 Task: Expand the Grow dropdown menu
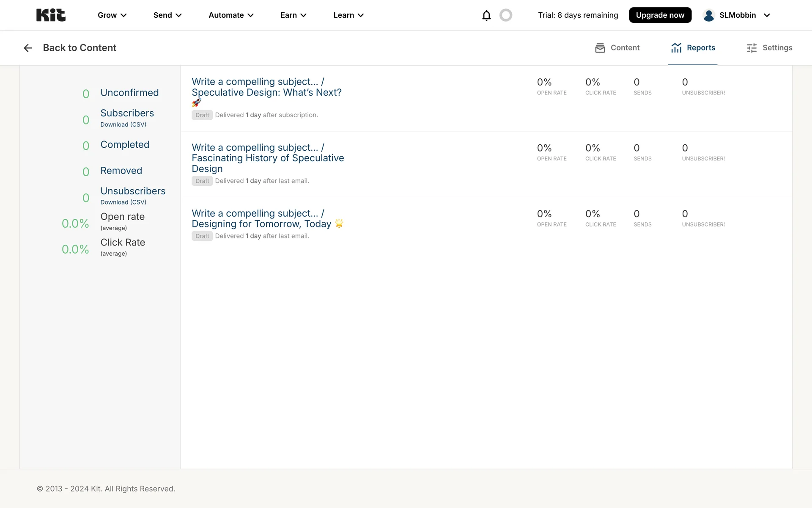[x=112, y=15]
